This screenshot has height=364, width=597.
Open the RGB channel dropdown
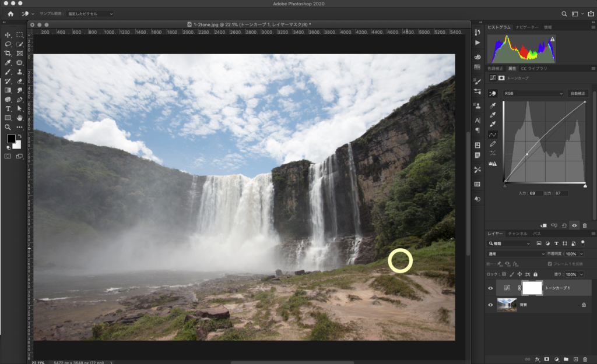pos(533,93)
